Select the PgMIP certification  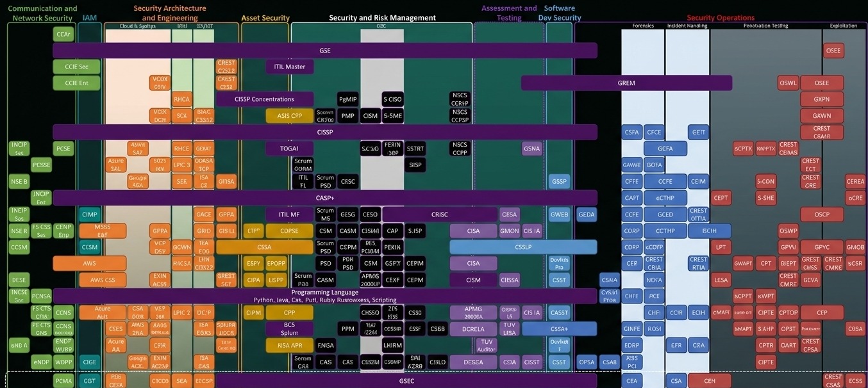pyautogui.click(x=347, y=99)
